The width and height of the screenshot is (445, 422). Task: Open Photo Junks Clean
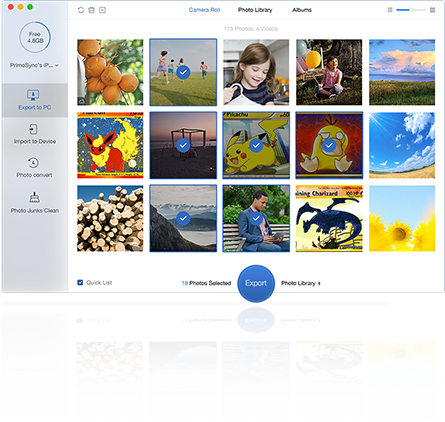(35, 202)
